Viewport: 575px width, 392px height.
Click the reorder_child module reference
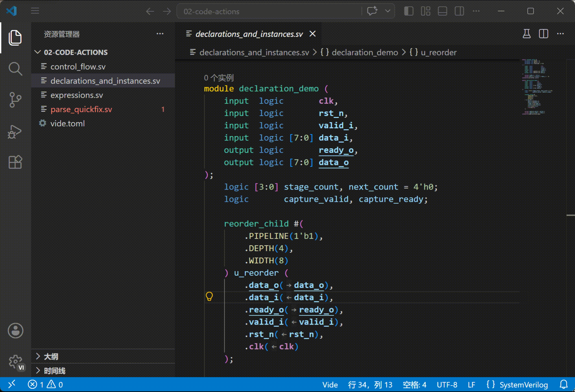coord(256,224)
